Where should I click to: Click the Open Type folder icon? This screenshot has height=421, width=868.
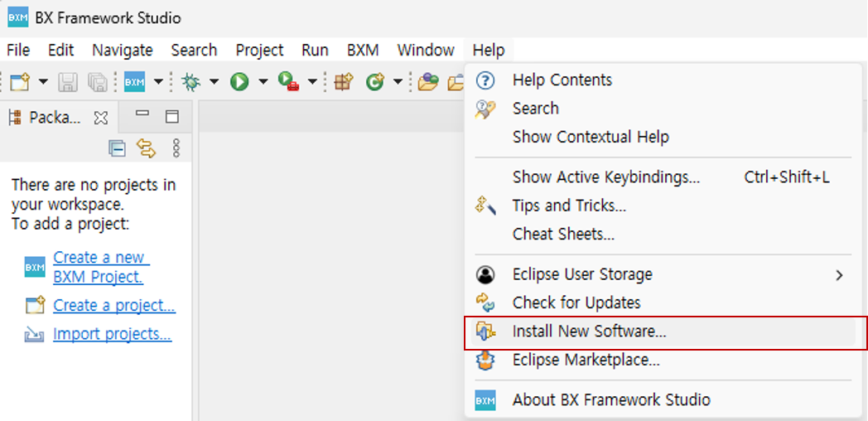pos(428,82)
